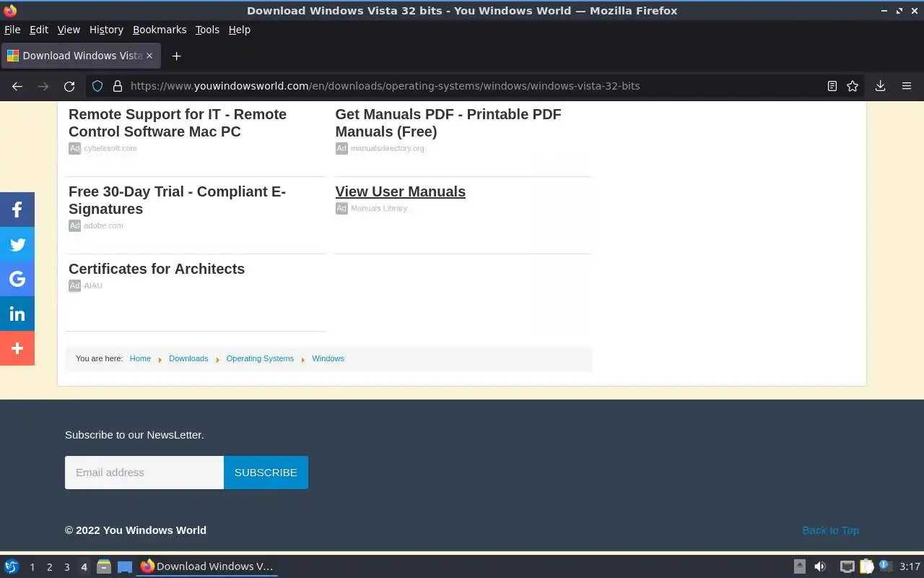
Task: Open the History menu
Action: tap(106, 30)
